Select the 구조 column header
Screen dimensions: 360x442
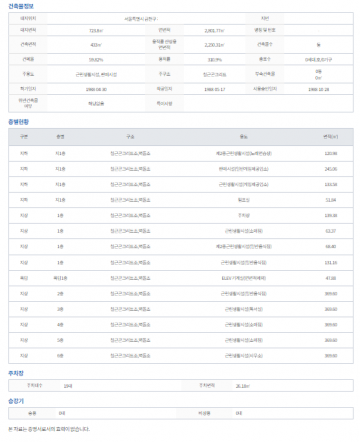point(130,137)
